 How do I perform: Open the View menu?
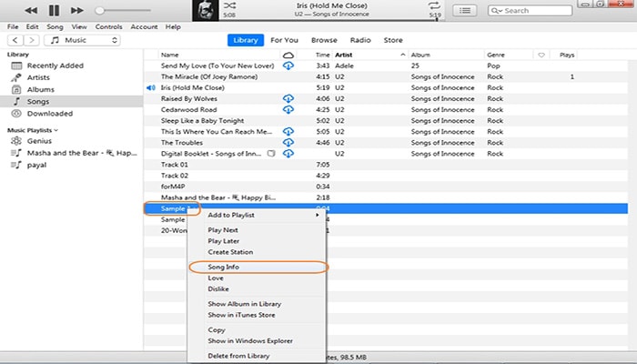(x=79, y=26)
